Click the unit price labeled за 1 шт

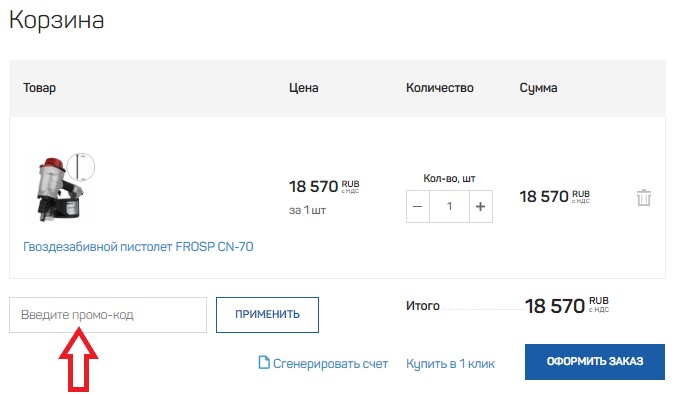pyautogui.click(x=307, y=210)
